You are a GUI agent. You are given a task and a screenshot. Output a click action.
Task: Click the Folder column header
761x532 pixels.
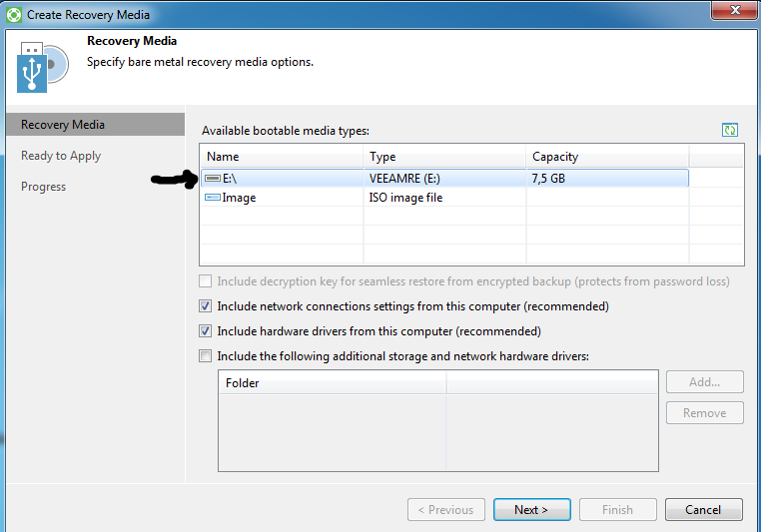332,383
